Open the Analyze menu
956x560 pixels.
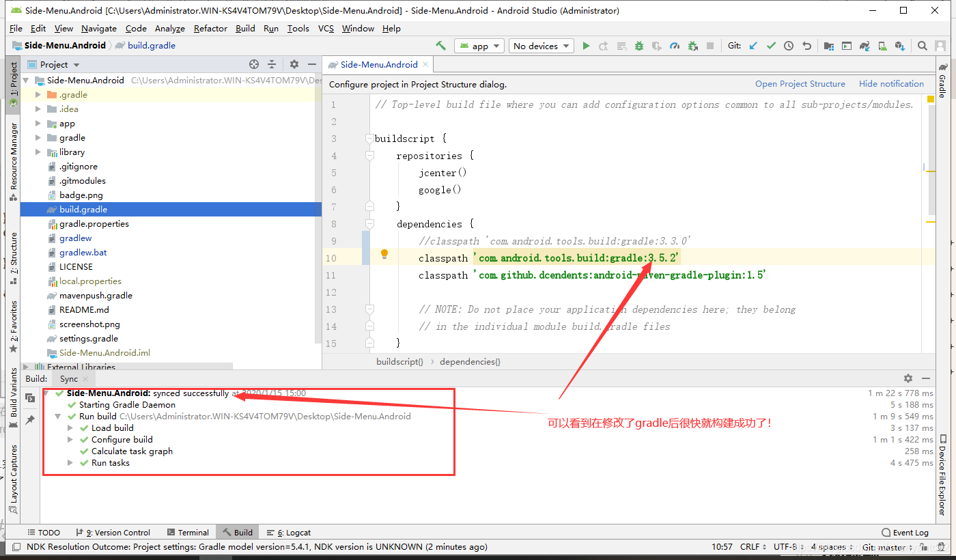point(169,29)
